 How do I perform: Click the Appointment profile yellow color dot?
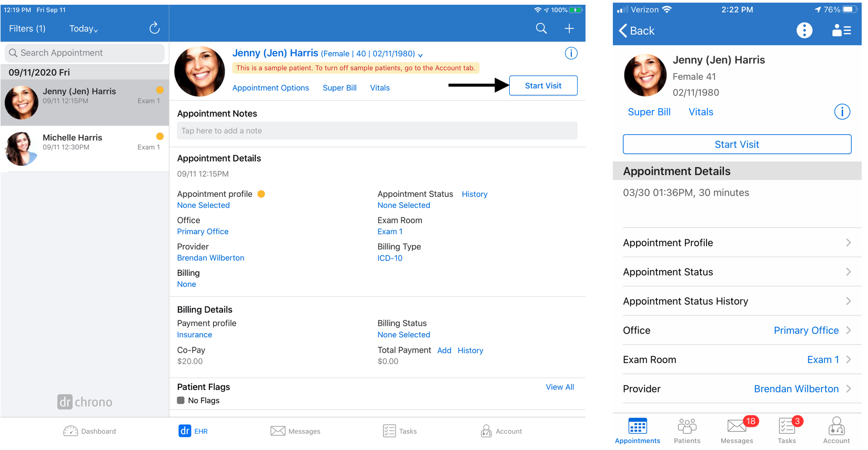pos(261,194)
